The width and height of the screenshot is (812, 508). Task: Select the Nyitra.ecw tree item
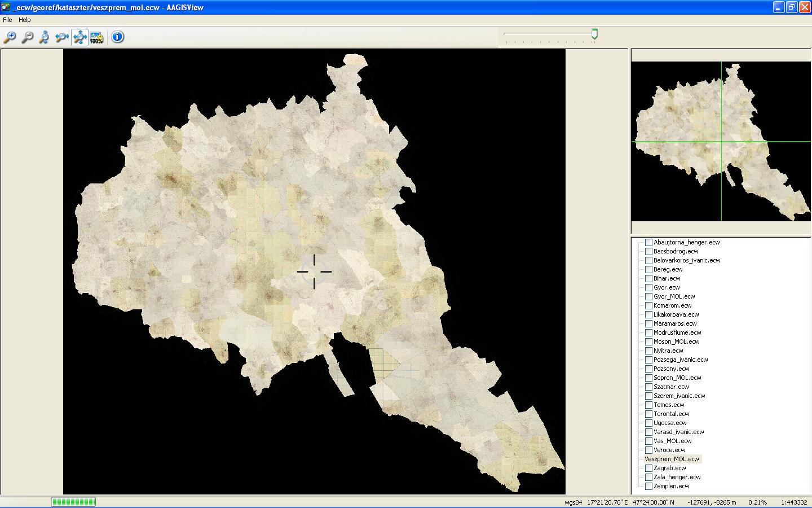(668, 351)
